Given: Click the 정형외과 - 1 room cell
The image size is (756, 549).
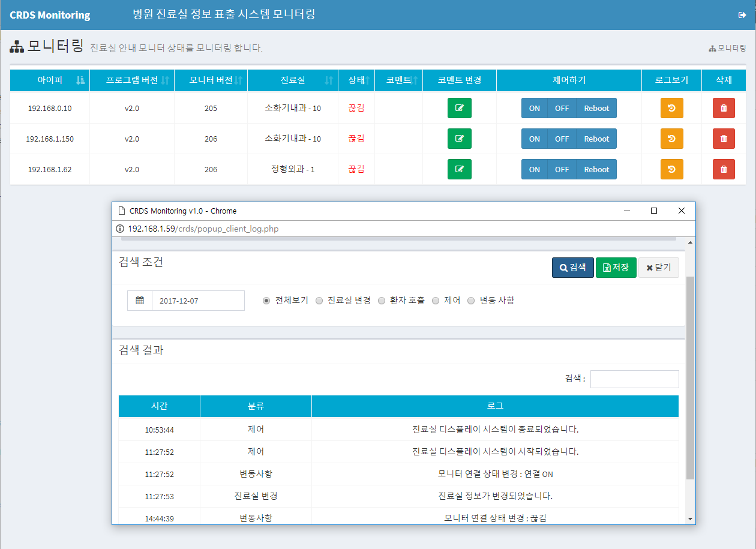Looking at the screenshot, I should click(x=293, y=169).
